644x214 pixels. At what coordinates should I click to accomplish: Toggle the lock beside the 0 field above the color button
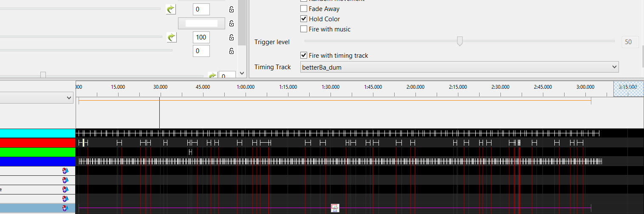232,9
